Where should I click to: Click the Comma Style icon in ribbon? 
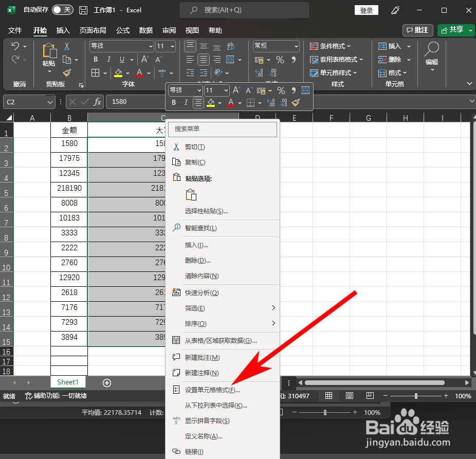click(294, 60)
